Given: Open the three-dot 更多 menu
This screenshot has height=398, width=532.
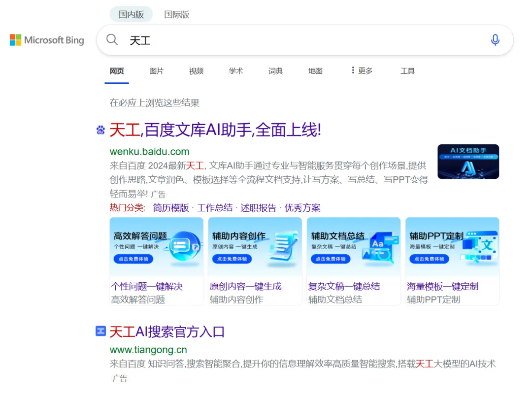Looking at the screenshot, I should coord(362,70).
